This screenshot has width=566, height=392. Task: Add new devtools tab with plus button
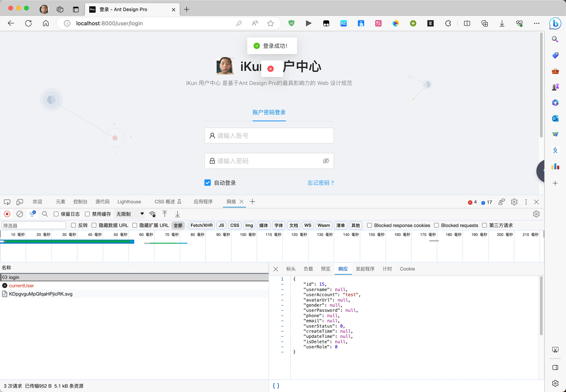[252, 202]
